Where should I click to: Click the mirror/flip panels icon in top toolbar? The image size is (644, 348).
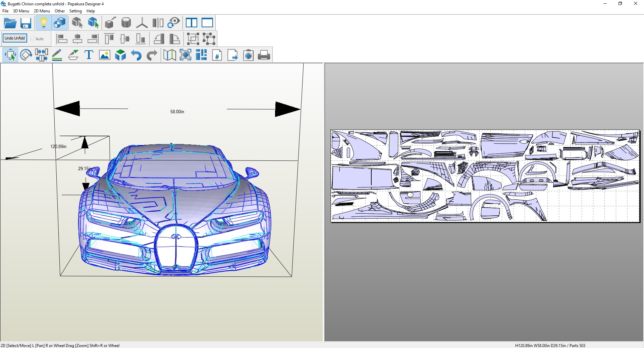[x=158, y=23]
